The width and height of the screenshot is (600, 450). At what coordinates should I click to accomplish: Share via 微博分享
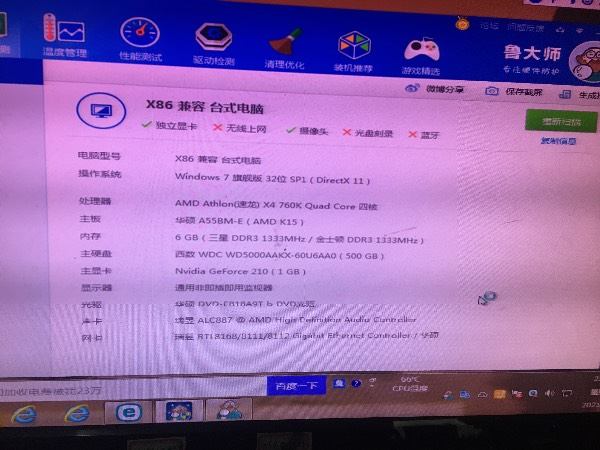coord(434,89)
